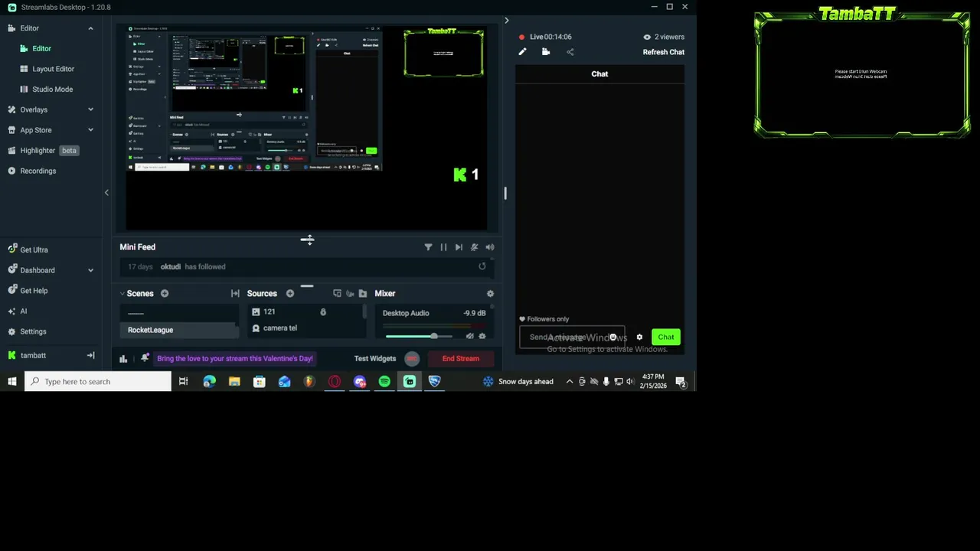
Task: Toggle viewer count eye icon
Action: [647, 37]
